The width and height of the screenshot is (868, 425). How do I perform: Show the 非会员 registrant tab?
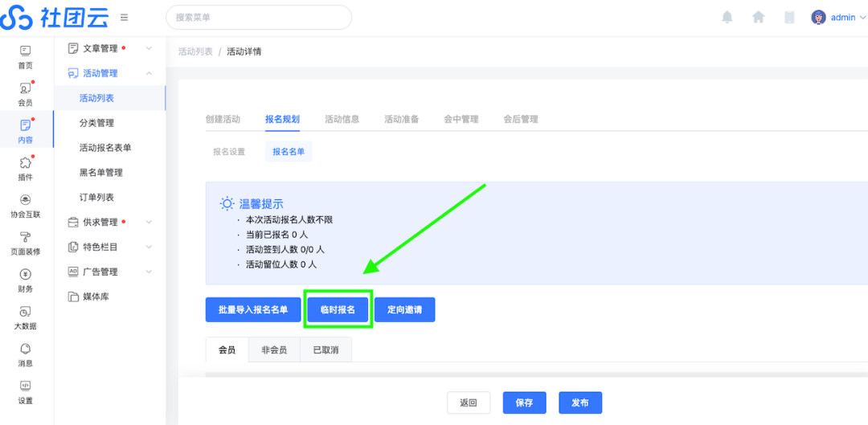(274, 349)
